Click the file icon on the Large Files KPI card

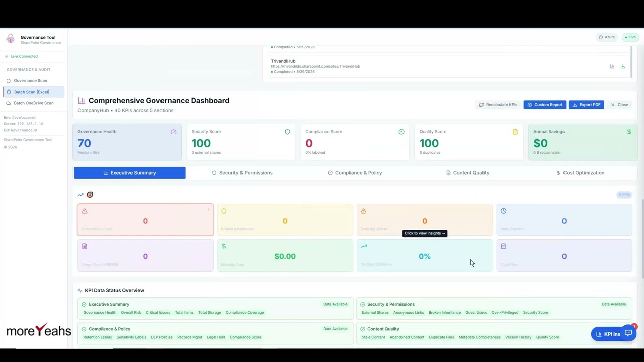pos(85,246)
